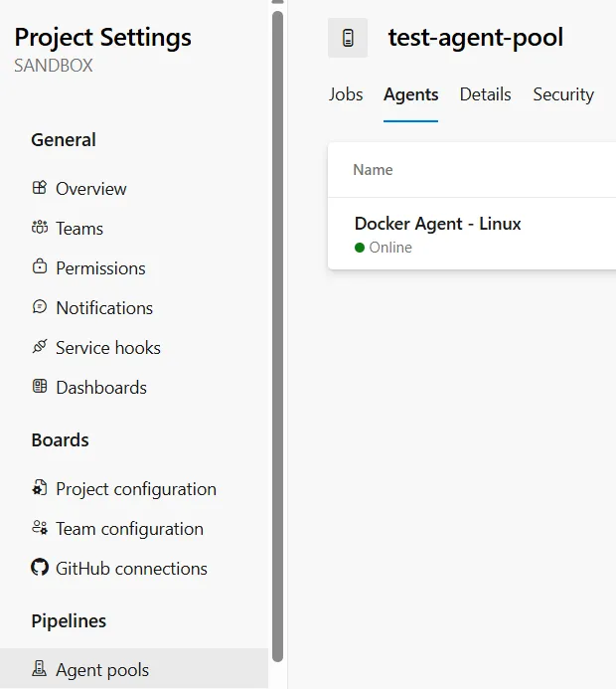This screenshot has height=689, width=616.
Task: Click the Service hooks plug icon
Action: tap(40, 347)
